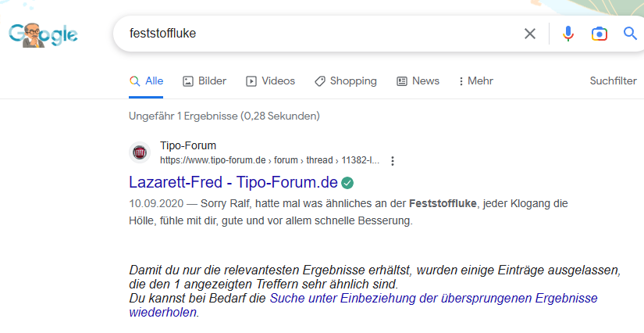Open the Shopping tab
Screen dimensions: 644x333
click(346, 81)
